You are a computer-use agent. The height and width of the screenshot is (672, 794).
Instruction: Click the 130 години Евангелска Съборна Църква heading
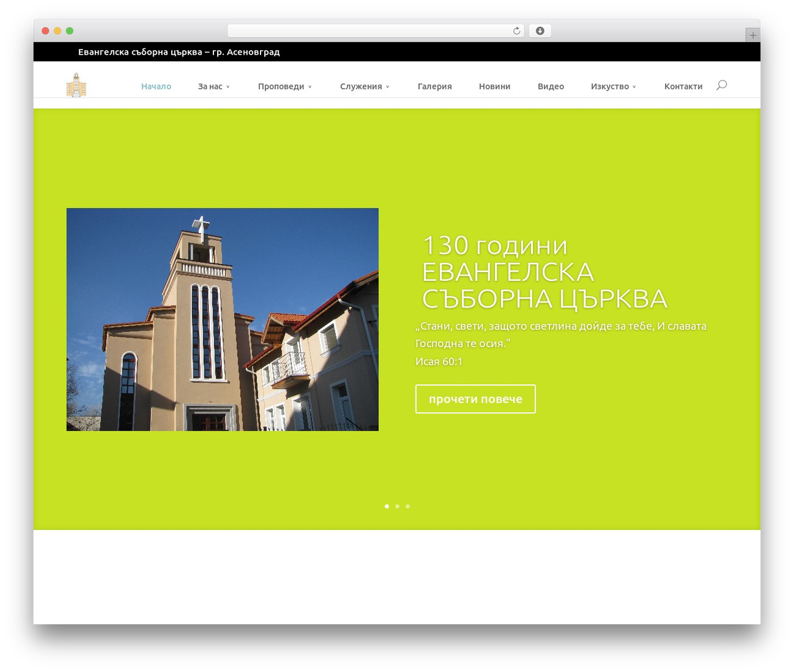(544, 272)
